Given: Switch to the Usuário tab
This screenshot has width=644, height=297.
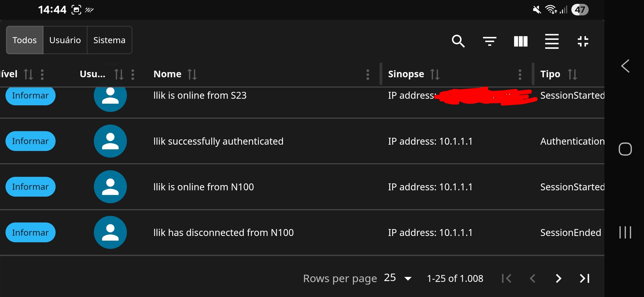Looking at the screenshot, I should click(65, 40).
